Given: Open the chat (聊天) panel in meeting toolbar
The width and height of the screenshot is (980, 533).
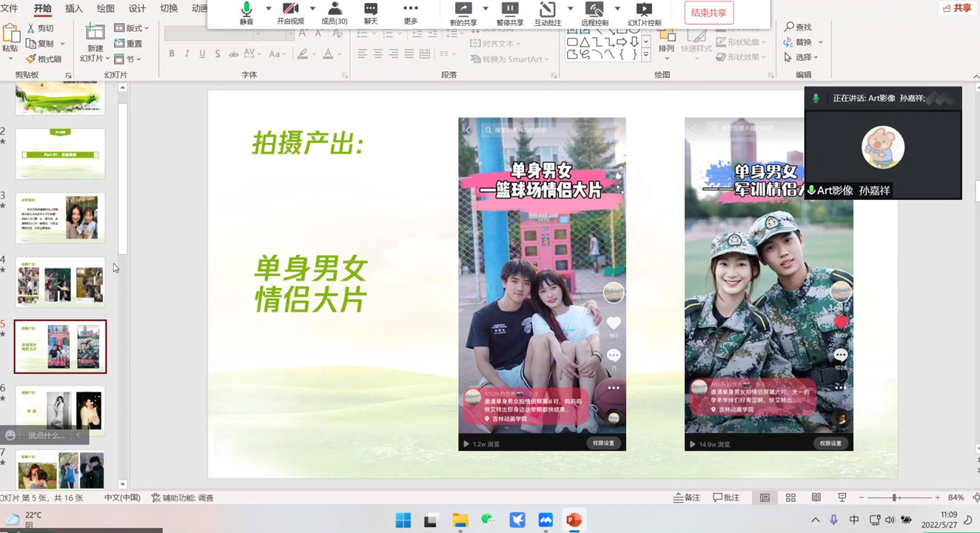Looking at the screenshot, I should tap(371, 13).
